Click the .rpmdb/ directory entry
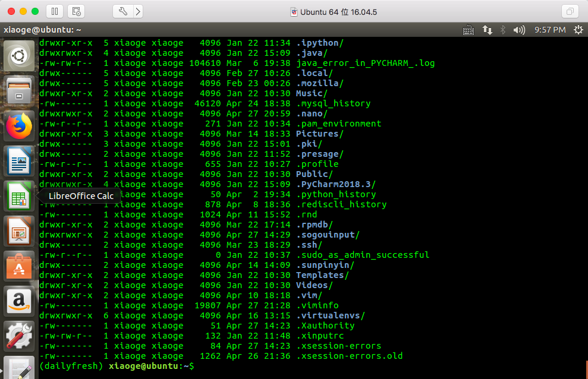588x379 pixels. pos(315,225)
